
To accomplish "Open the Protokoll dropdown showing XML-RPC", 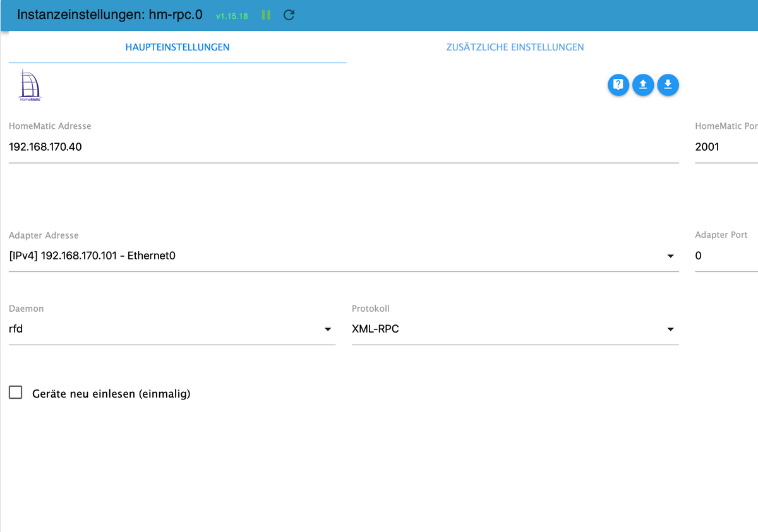I will pos(515,329).
